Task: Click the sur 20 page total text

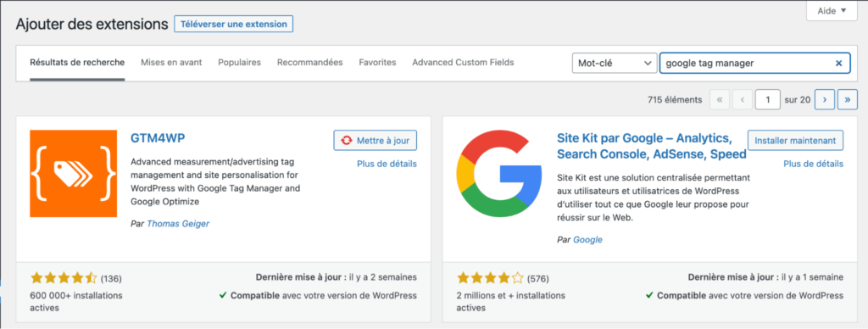Action: [x=797, y=100]
